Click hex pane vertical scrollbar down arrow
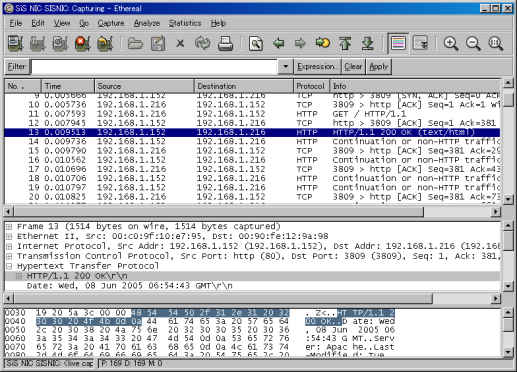517x372 pixels. point(508,352)
